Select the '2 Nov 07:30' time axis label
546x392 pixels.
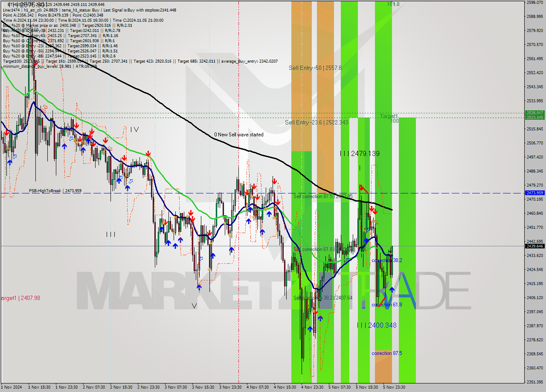[x=94, y=387]
